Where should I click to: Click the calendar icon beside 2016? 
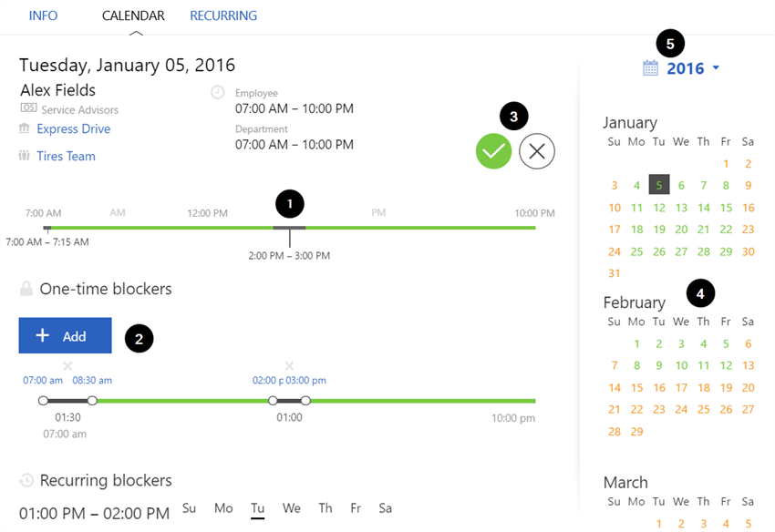tap(650, 68)
